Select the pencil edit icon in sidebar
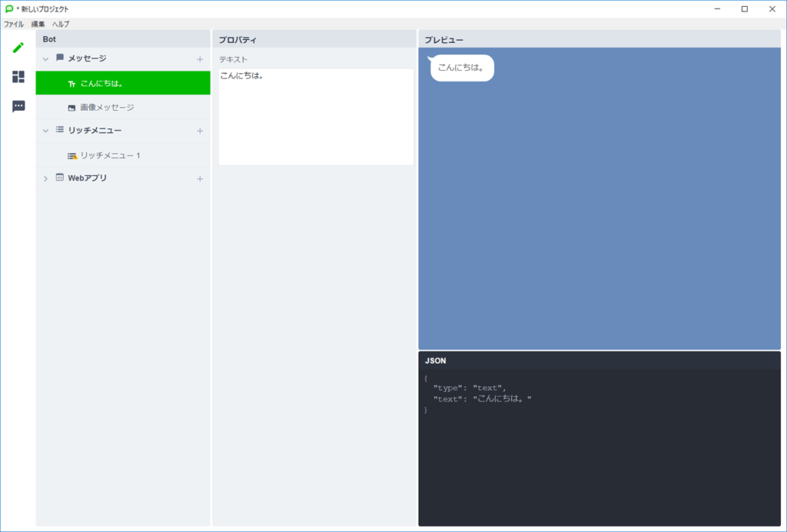Viewport: 787px width, 532px height. coord(18,48)
